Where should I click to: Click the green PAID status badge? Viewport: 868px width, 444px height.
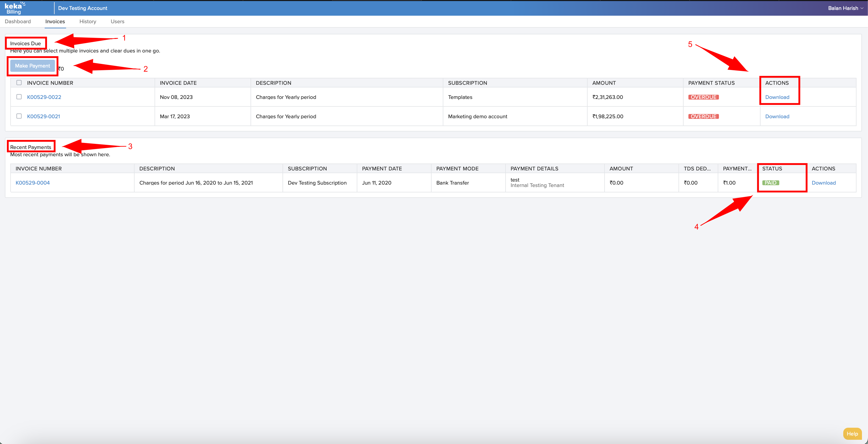pos(770,183)
